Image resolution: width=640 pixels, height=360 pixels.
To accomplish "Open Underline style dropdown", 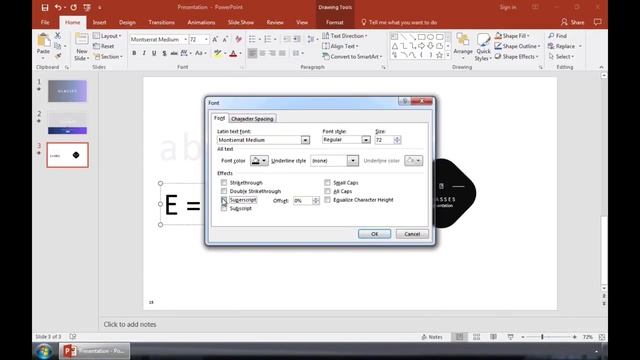I will (x=353, y=161).
